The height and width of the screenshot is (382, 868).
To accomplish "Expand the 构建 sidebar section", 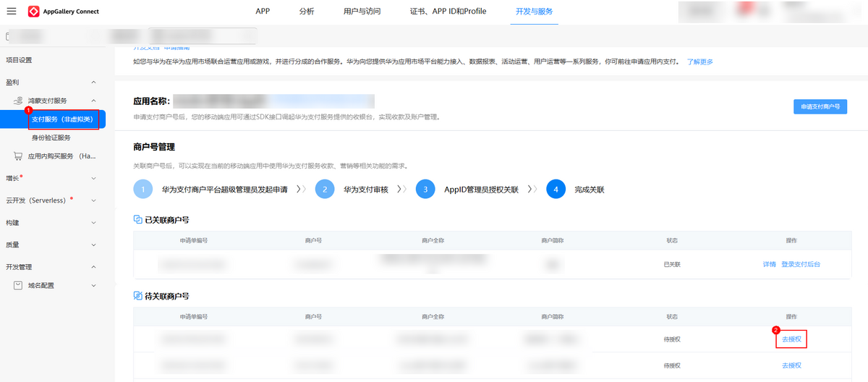I will tap(93, 223).
